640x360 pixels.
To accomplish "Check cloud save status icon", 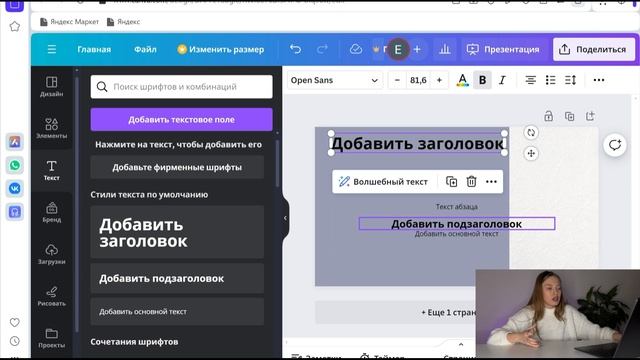I will pos(356,49).
